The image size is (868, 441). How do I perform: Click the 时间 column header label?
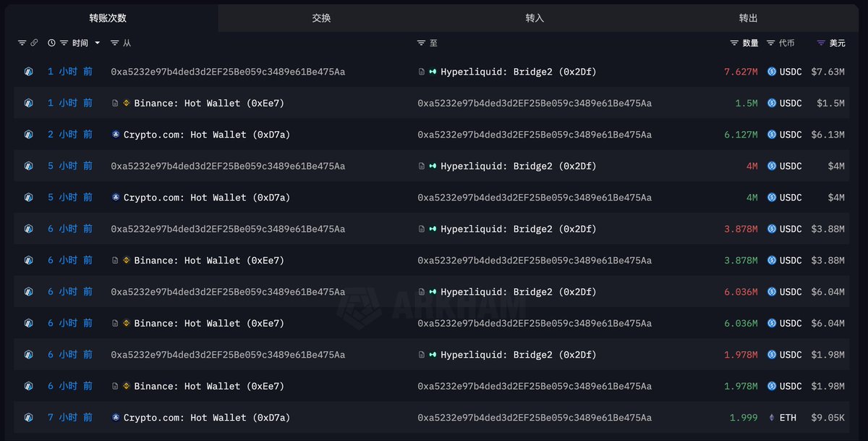pos(80,43)
